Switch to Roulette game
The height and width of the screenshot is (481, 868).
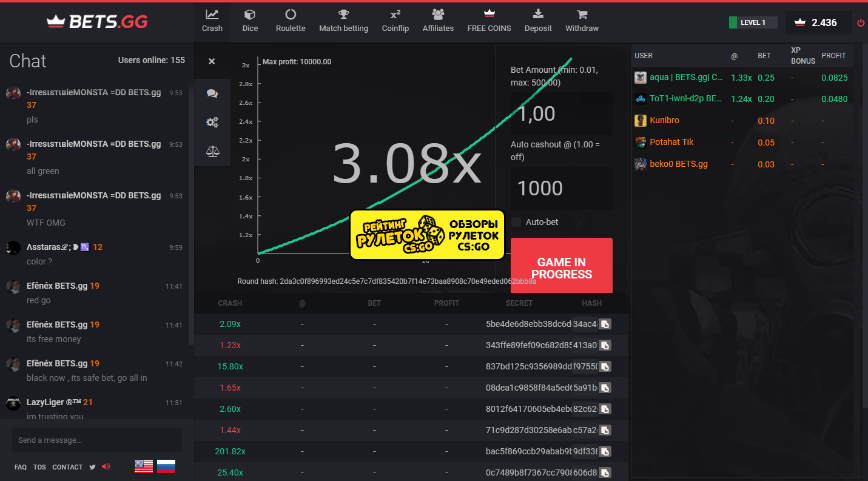291,21
